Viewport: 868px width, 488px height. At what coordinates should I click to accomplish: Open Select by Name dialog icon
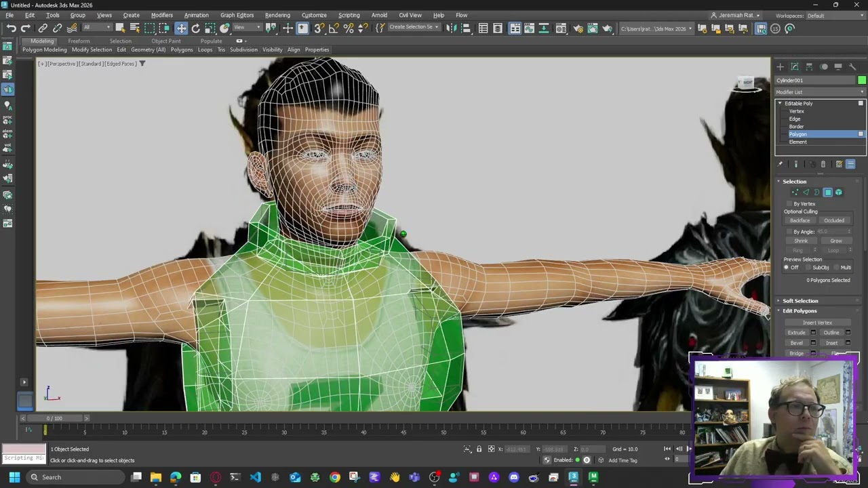tap(134, 28)
